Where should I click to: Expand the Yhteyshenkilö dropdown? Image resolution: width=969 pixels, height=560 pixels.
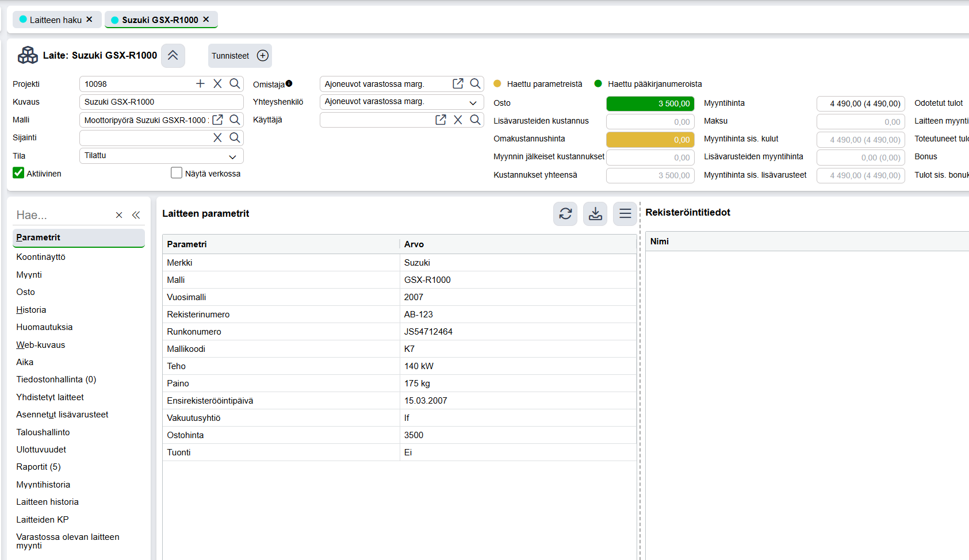click(473, 102)
